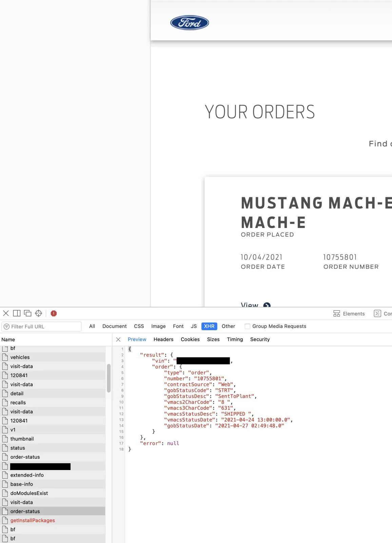Click the "STRT" JSON value

pos(224,390)
